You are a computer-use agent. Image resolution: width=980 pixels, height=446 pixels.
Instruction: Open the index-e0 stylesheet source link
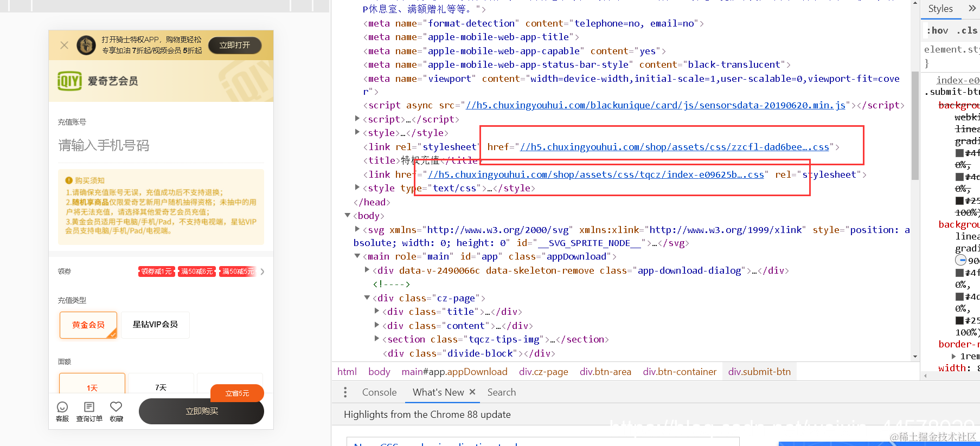[x=958, y=80]
